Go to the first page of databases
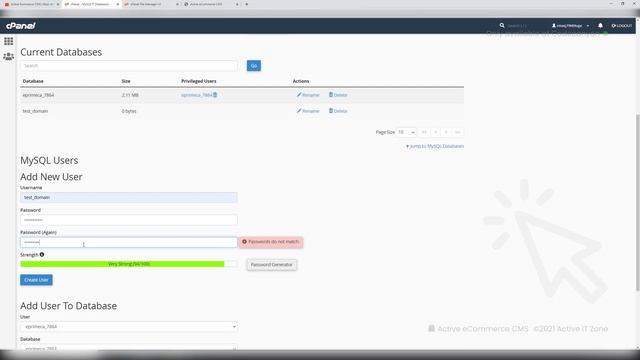The image size is (640, 360). (x=424, y=132)
